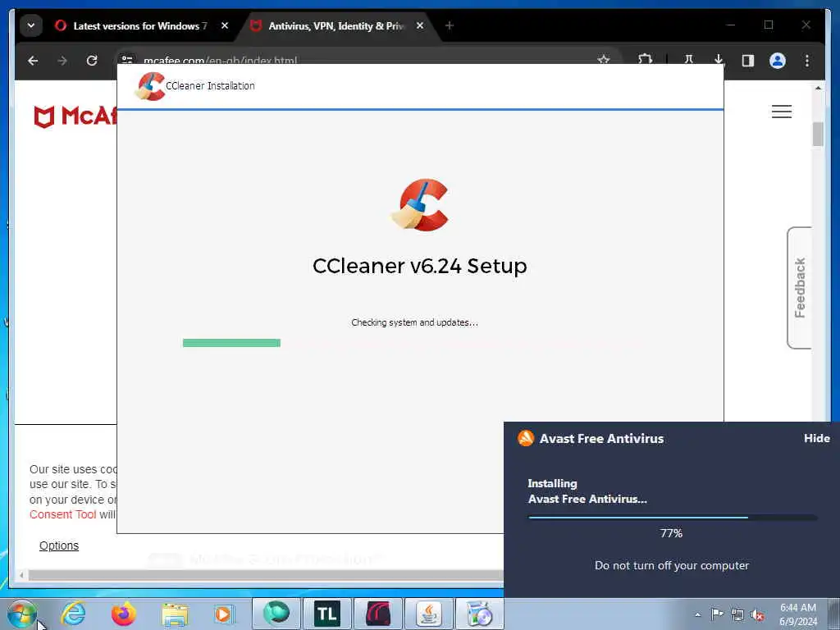
Task: Open the browser three-dot menu
Action: click(x=807, y=61)
